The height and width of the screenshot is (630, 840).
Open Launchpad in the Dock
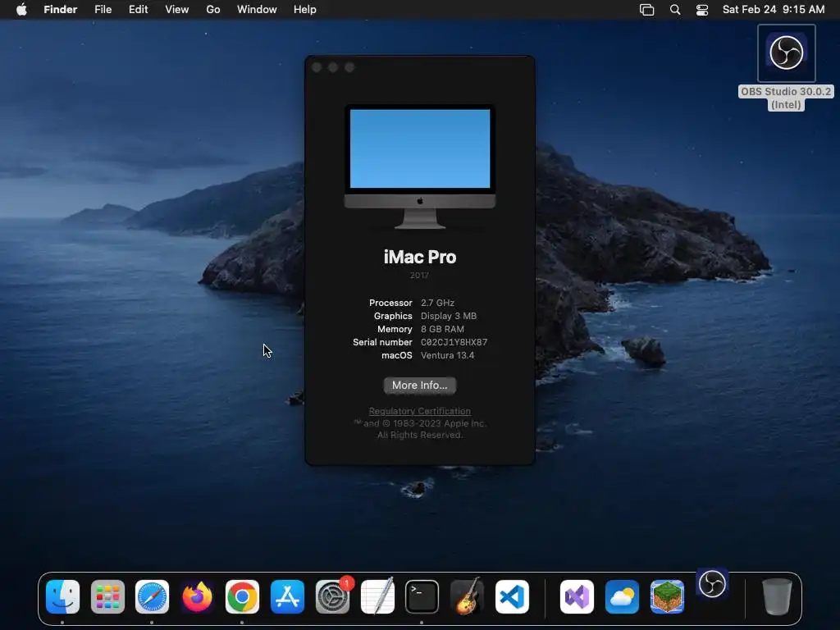point(107,596)
